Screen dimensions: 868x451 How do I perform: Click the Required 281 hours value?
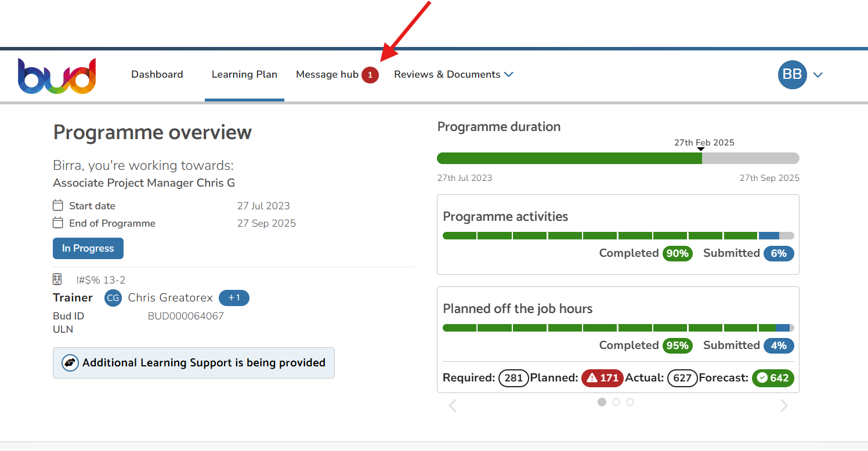coord(513,378)
